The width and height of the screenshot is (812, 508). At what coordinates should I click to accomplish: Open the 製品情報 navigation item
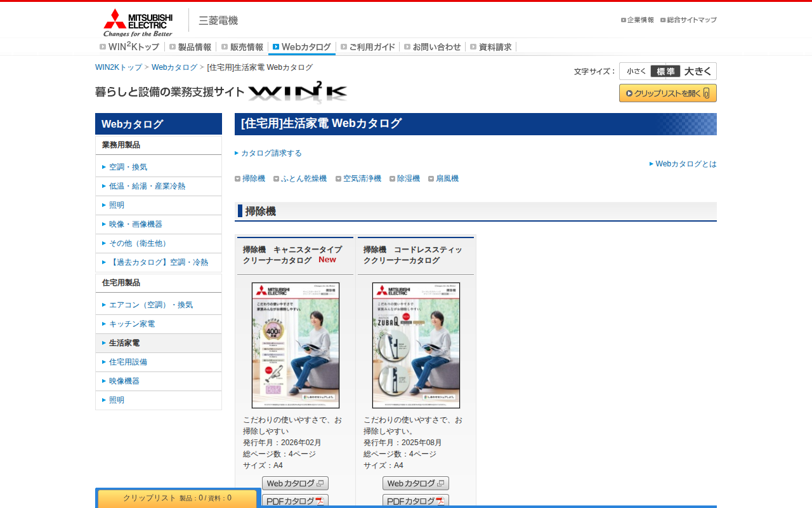click(x=190, y=47)
